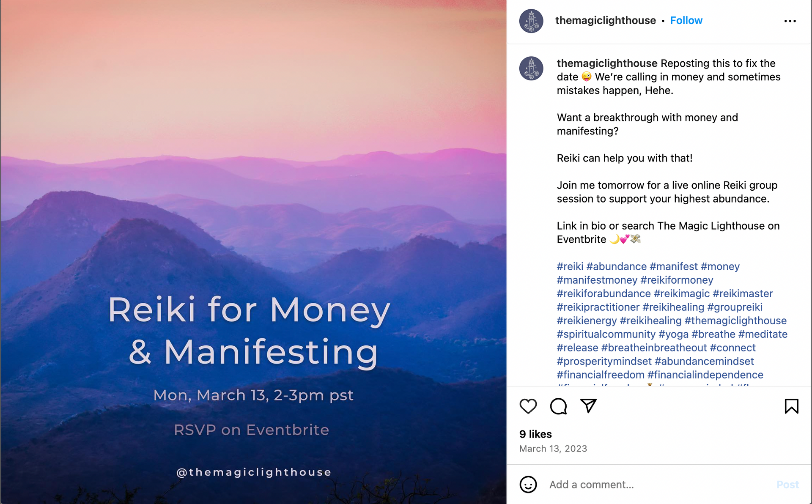Open the #financialfreedom hashtag
This screenshot has height=504, width=812.
tap(600, 375)
